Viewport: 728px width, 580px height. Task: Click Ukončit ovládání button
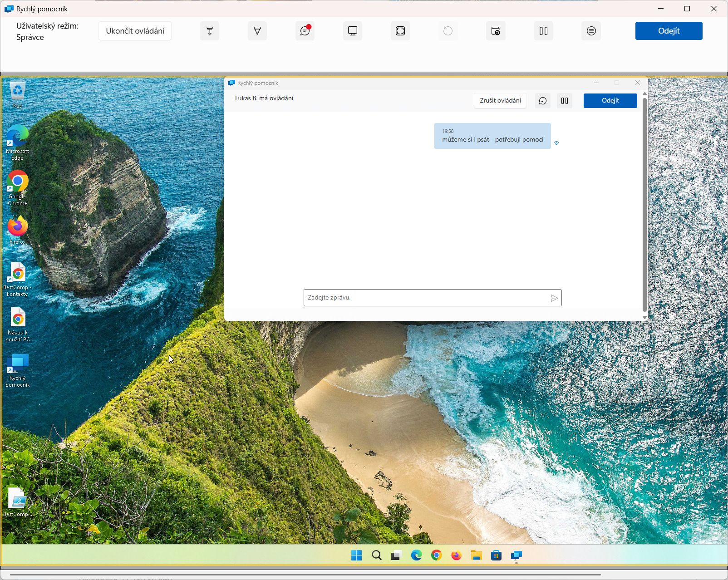[x=135, y=31]
